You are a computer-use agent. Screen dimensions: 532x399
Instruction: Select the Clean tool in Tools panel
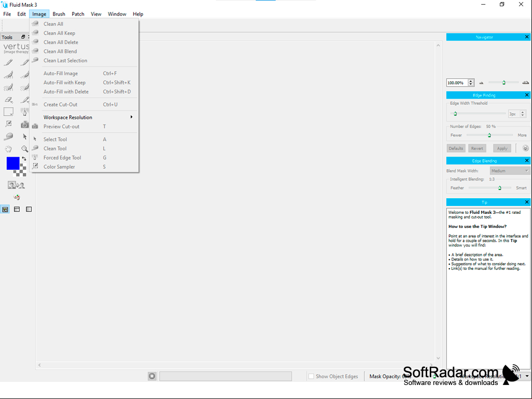8,136
